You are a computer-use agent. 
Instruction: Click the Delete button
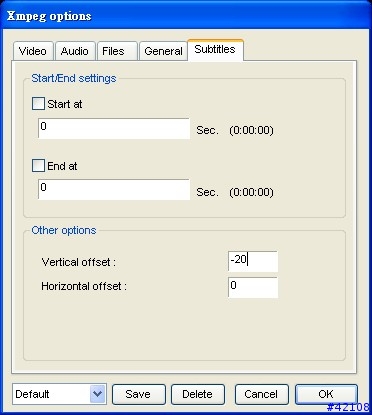198,394
